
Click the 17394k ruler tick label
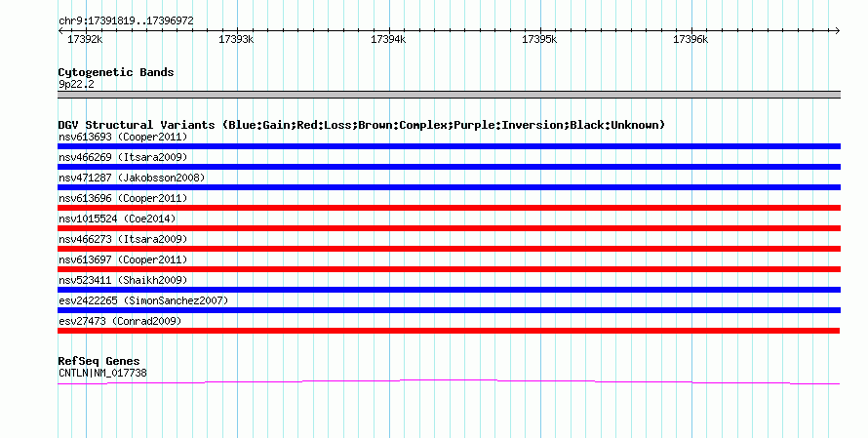click(x=388, y=39)
